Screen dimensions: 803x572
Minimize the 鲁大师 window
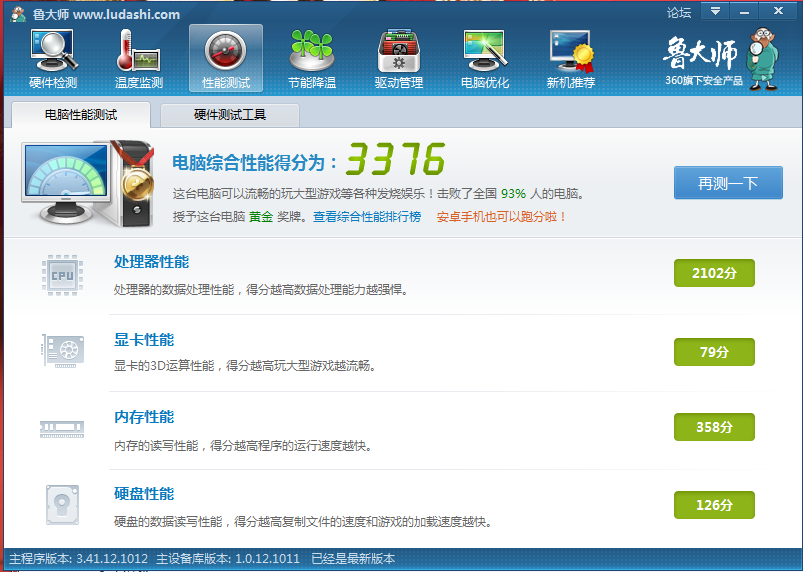pos(744,11)
